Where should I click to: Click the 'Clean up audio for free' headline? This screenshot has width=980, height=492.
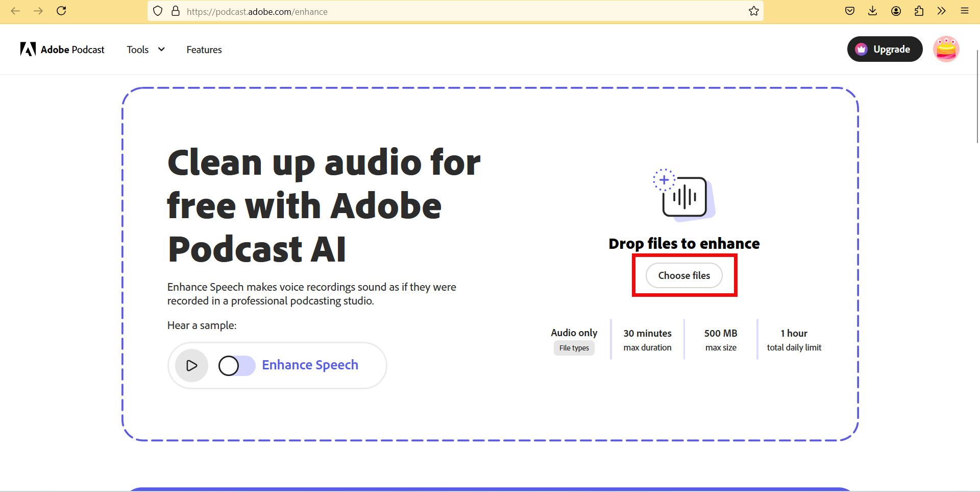324,205
